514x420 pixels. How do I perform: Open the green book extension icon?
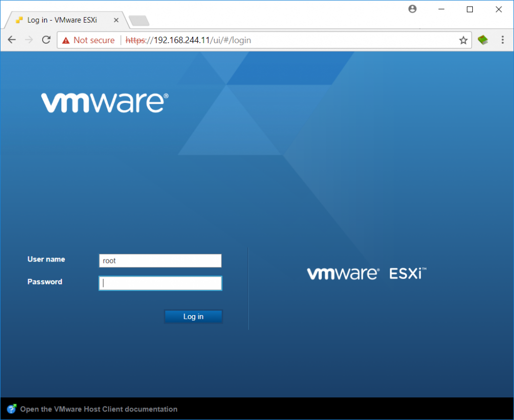(x=483, y=40)
